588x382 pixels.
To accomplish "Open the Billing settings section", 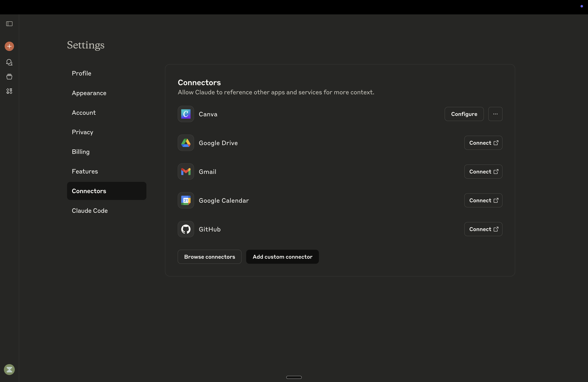I will (x=107, y=152).
